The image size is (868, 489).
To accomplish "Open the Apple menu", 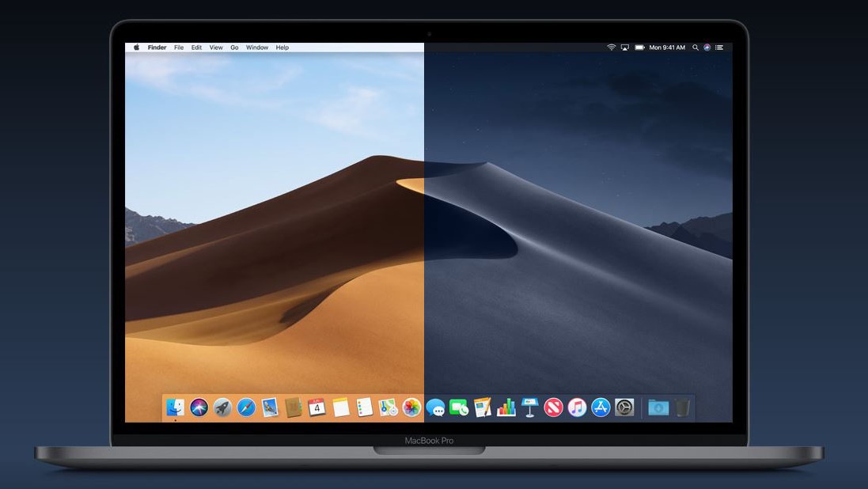I will [136, 47].
